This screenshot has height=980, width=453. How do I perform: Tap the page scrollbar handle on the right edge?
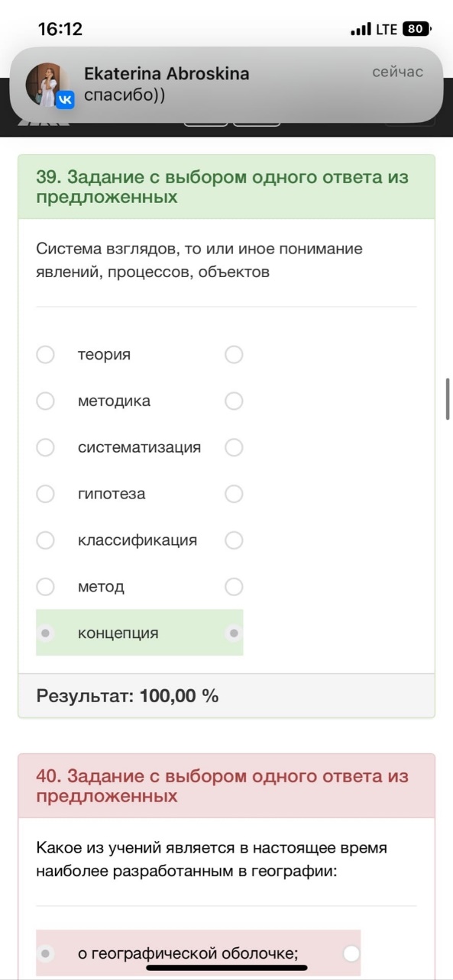[448, 398]
